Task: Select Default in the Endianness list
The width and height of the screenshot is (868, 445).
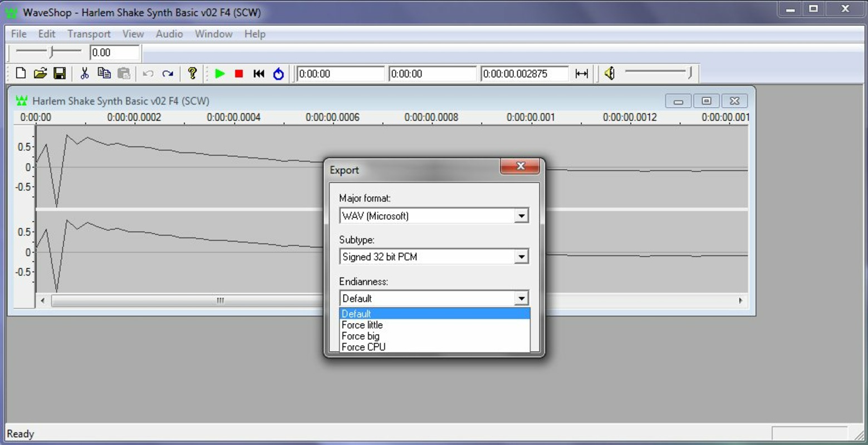Action: point(434,314)
